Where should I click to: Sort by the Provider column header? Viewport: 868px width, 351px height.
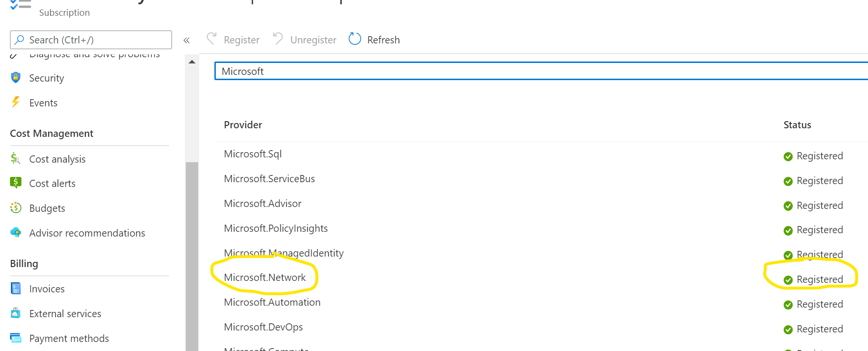[x=243, y=125]
